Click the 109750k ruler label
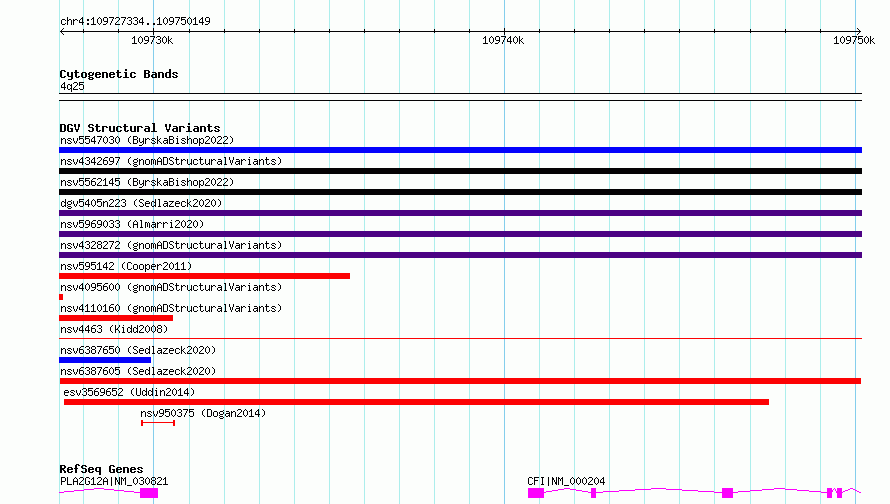 click(854, 40)
